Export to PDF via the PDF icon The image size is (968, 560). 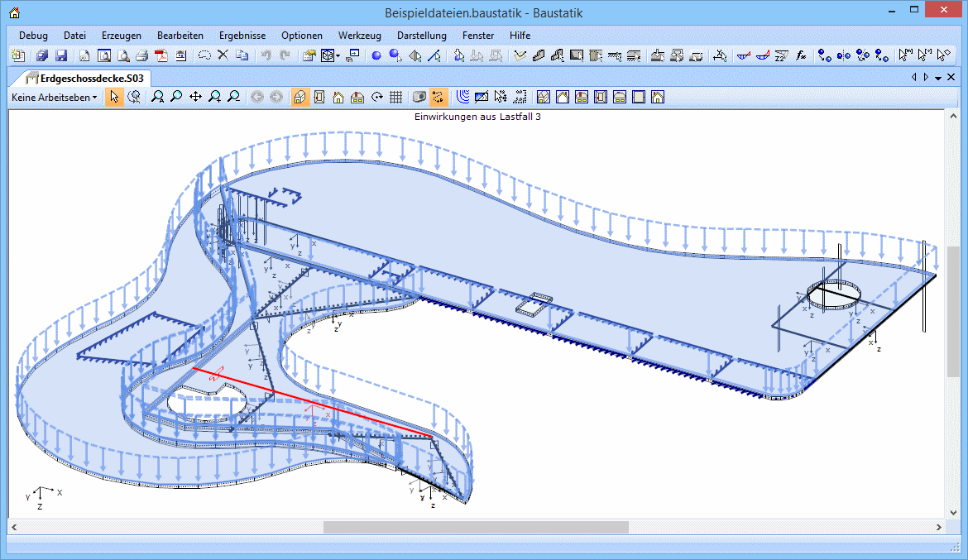161,56
